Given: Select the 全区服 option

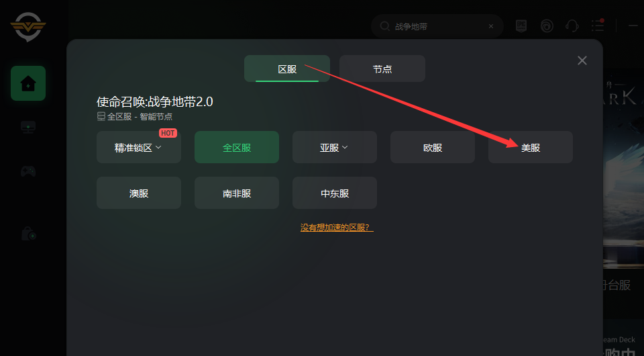Looking at the screenshot, I should (237, 147).
